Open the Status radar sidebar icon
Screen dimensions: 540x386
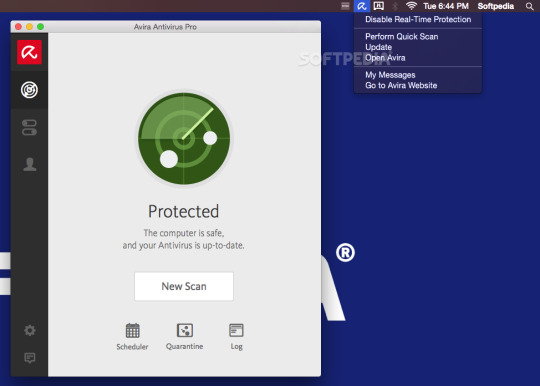click(29, 90)
